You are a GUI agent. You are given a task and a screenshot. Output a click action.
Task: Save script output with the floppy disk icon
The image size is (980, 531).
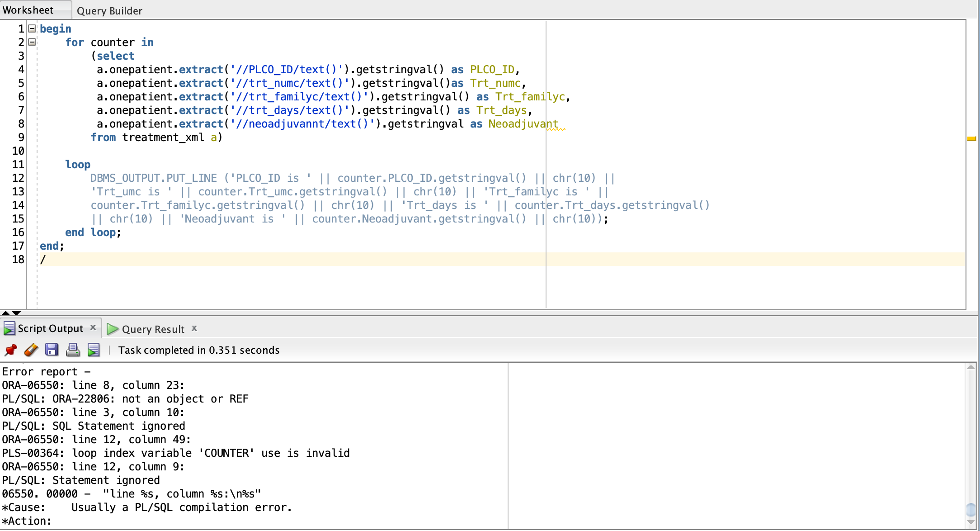point(52,350)
